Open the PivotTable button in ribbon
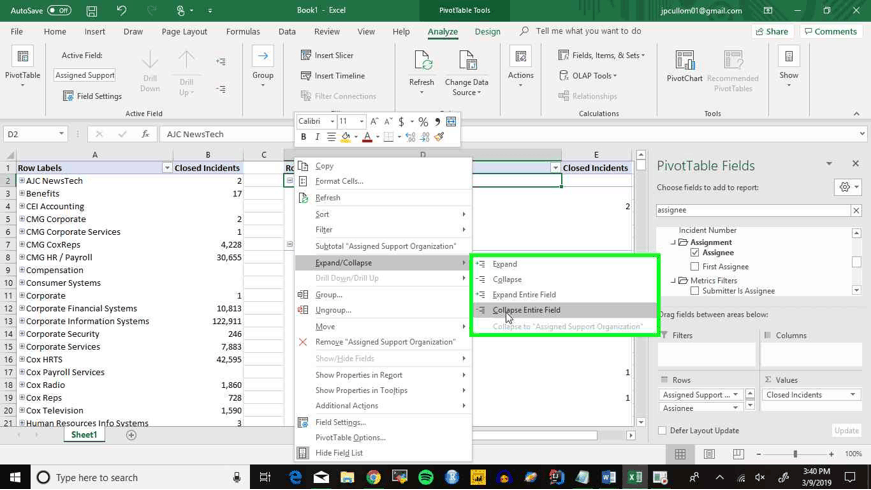This screenshot has height=490, width=871. point(22,68)
